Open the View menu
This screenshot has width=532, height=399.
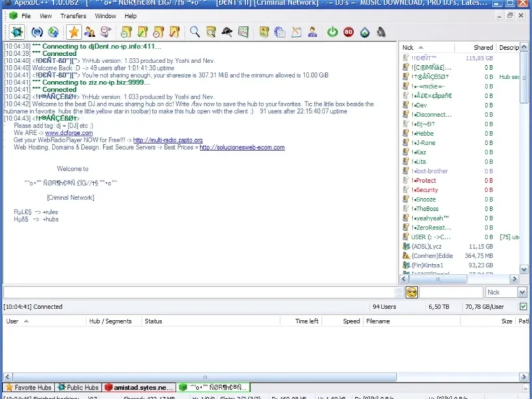[45, 16]
